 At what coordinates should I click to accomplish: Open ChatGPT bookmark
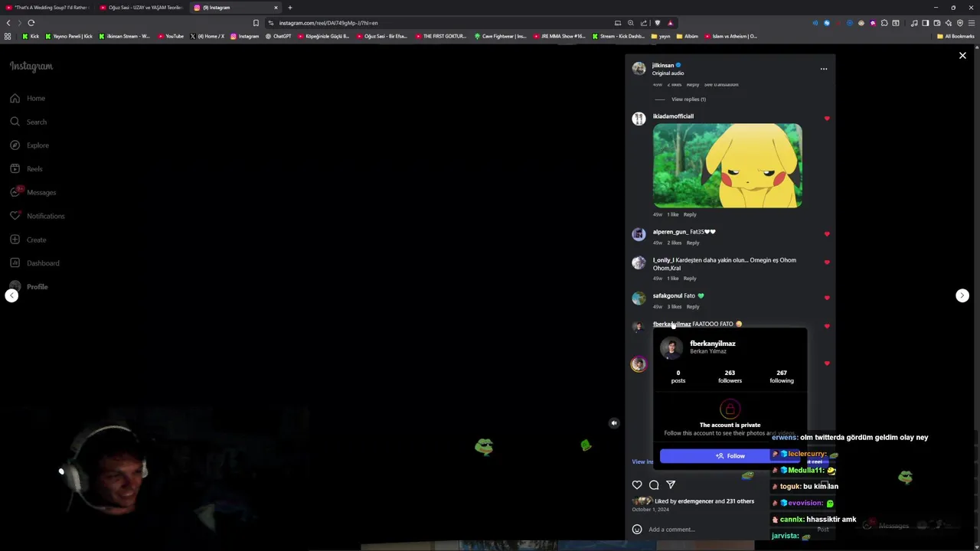click(278, 36)
